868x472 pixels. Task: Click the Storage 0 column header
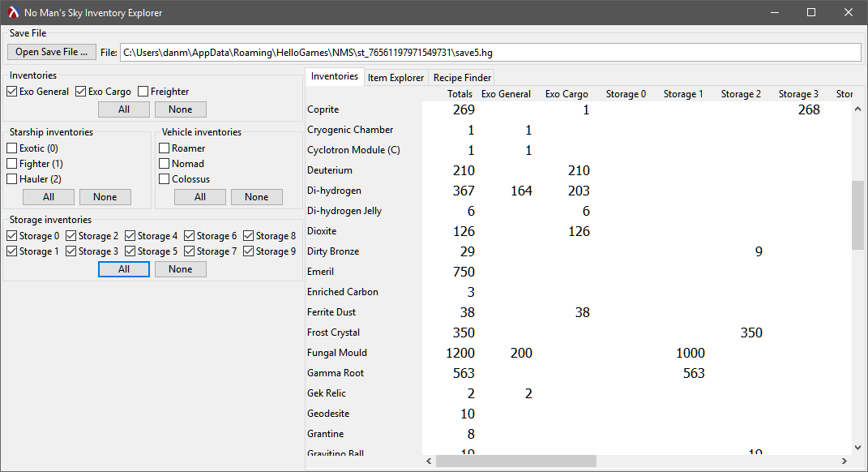coord(626,94)
